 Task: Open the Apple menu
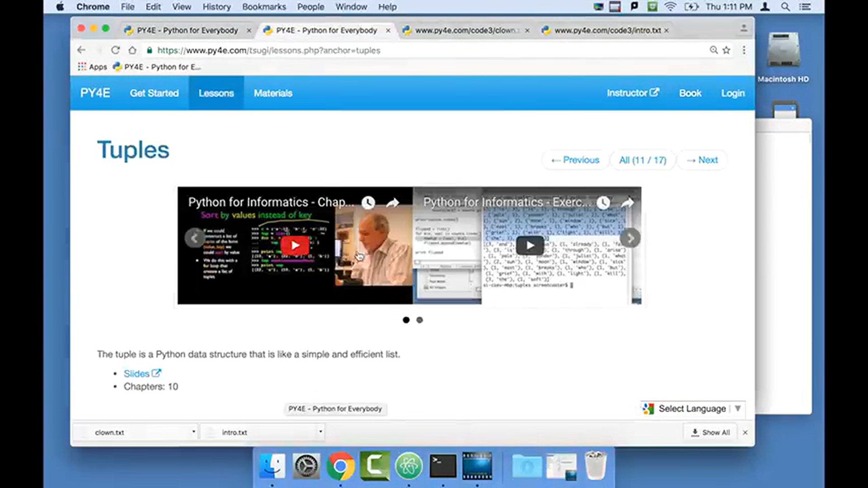point(60,7)
